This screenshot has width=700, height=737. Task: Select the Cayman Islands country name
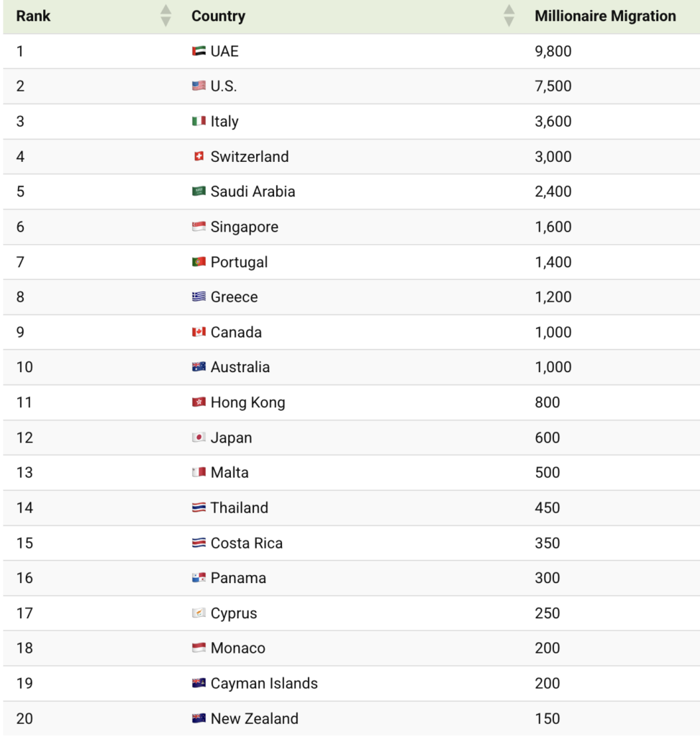pos(264,683)
